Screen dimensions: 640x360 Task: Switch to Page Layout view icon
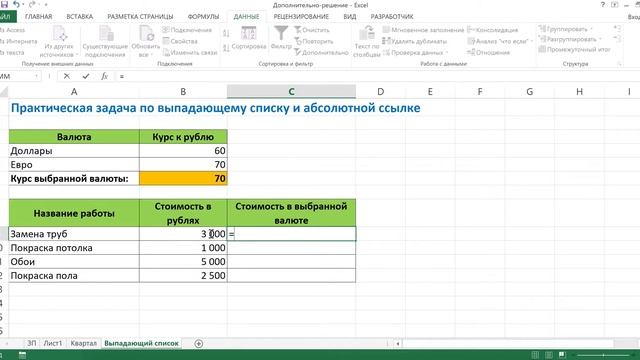549,355
